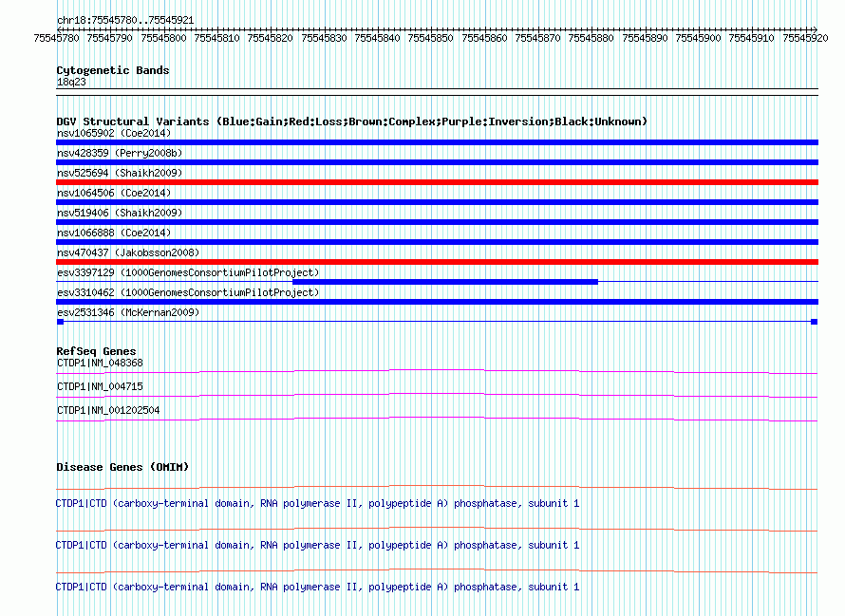Click the blue bar under nsv519406
This screenshot has width=845, height=616.
tap(437, 222)
